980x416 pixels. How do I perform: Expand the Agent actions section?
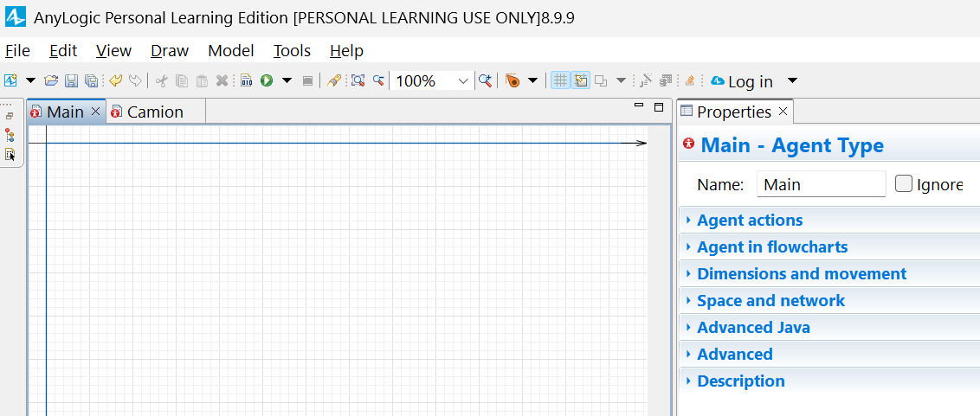tap(829, 220)
